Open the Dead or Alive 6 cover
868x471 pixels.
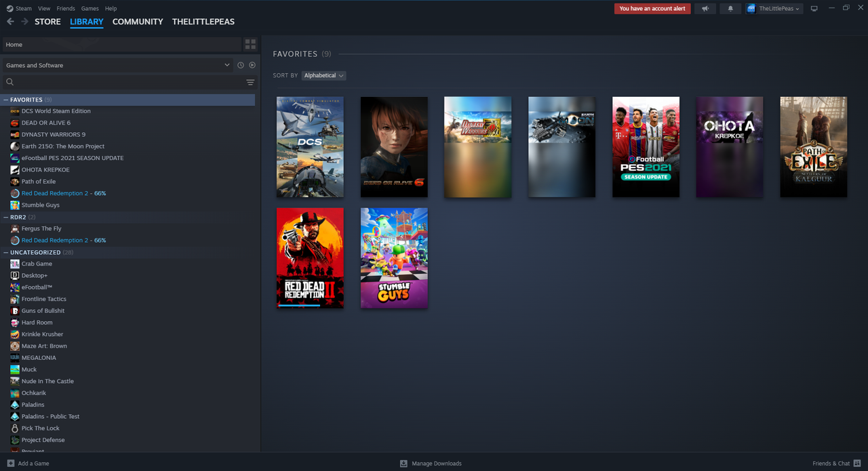394,147
